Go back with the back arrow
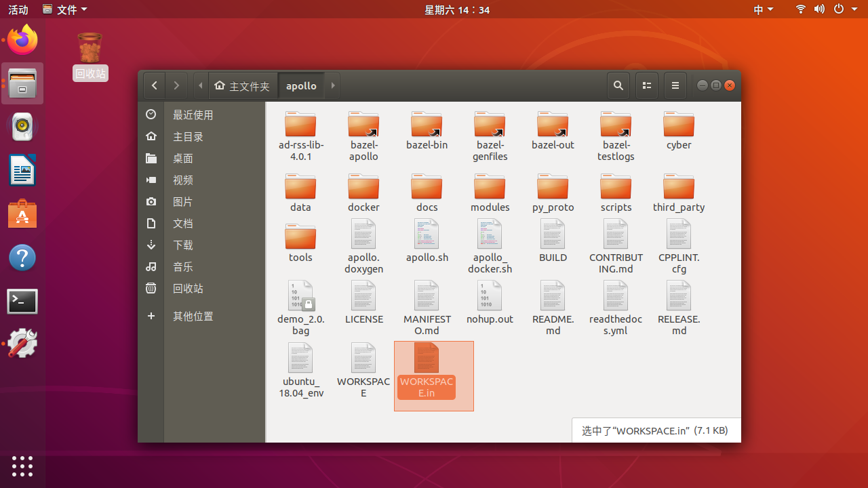 155,85
